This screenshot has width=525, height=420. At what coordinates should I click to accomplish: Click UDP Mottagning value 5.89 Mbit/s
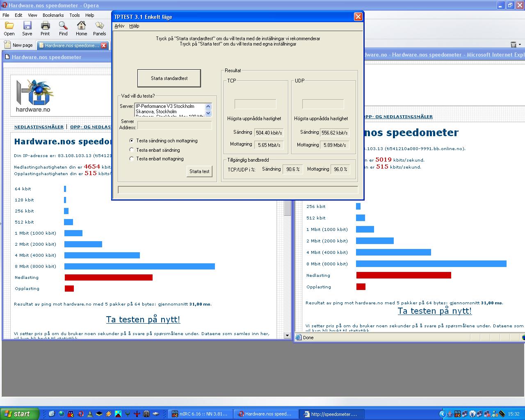pos(335,145)
